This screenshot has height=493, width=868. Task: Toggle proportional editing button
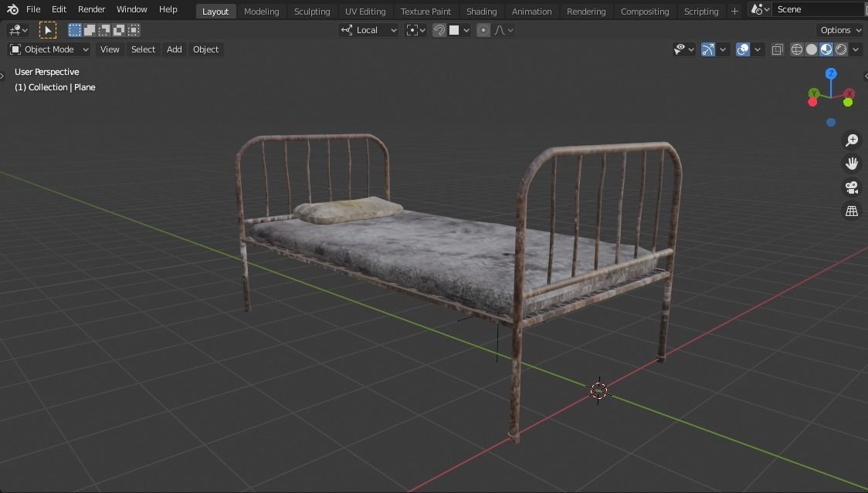coord(483,30)
